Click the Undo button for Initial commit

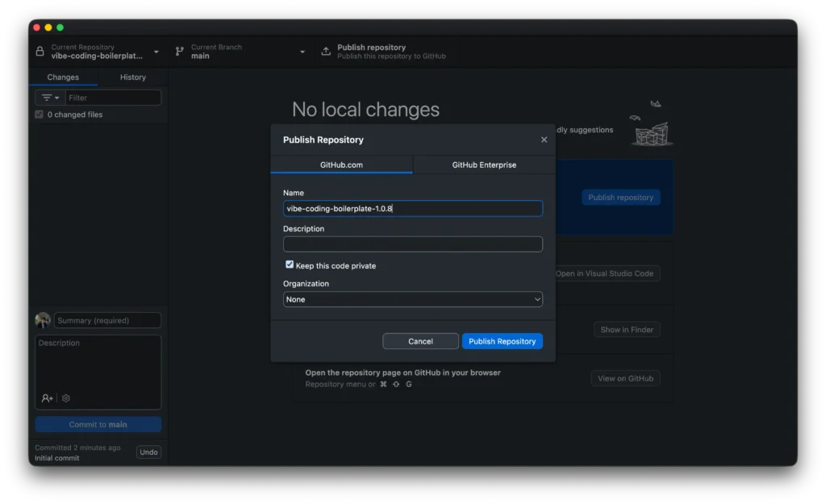tap(148, 452)
